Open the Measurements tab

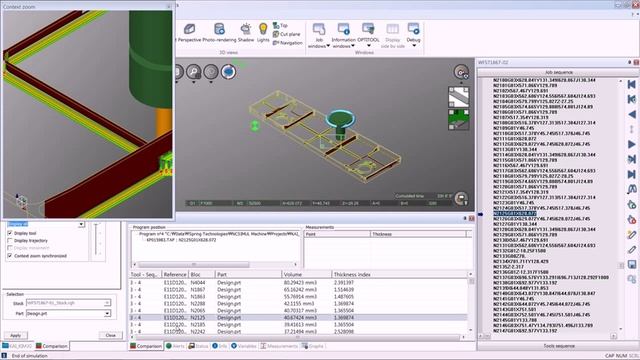[x=279, y=346]
